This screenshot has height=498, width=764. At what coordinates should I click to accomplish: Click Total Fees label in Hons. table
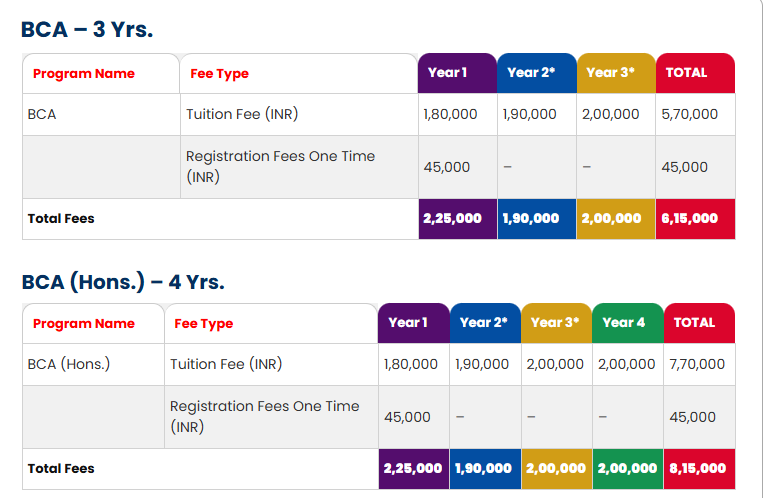tap(61, 469)
